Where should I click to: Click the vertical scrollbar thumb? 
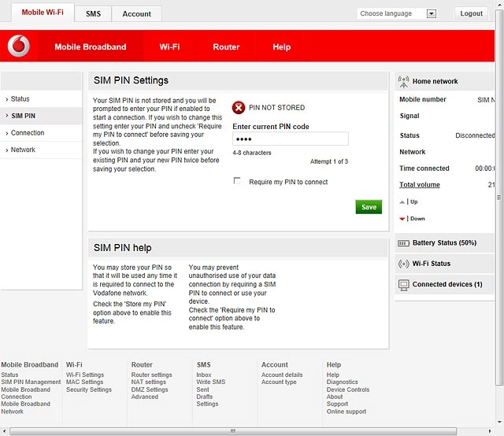coord(499,198)
